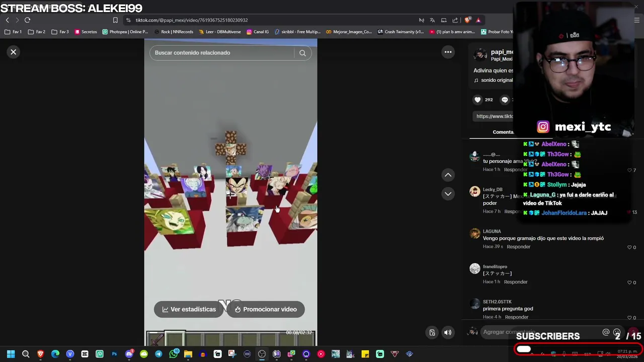
Task: Click 'sonido original' music link
Action: click(497, 80)
